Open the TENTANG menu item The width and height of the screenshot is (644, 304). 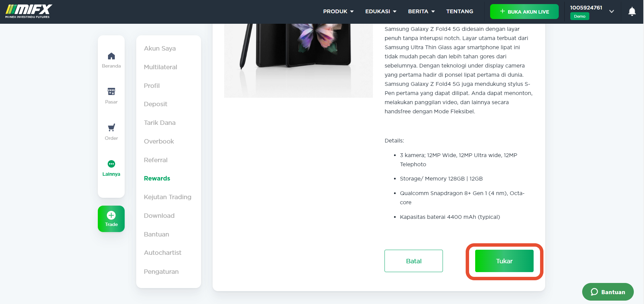pyautogui.click(x=460, y=12)
